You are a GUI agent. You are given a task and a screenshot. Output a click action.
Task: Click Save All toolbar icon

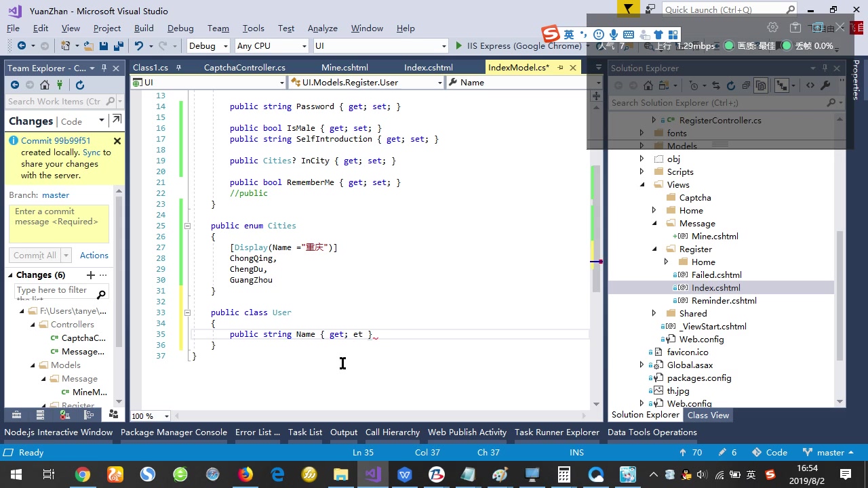pos(119,45)
